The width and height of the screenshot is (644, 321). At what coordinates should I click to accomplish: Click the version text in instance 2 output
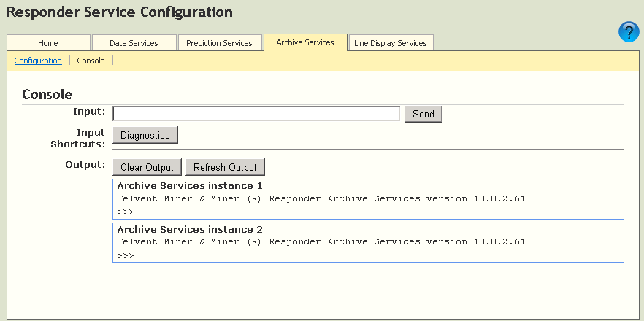tap(321, 242)
